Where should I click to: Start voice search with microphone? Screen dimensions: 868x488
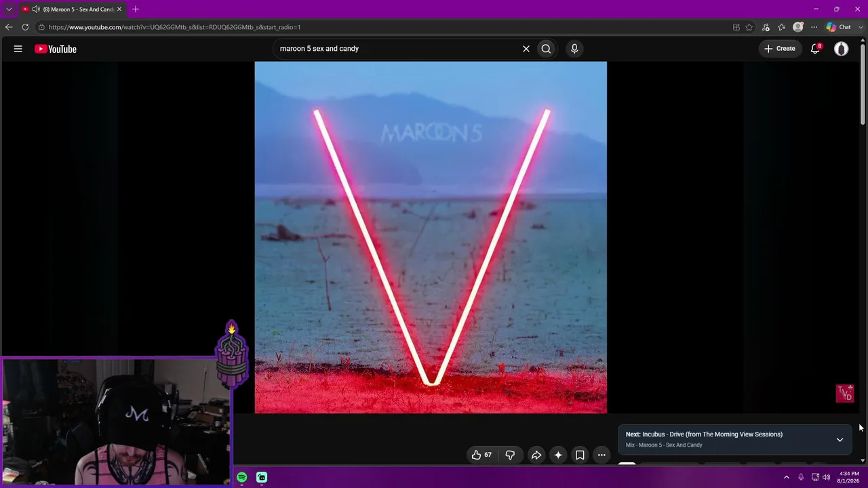pyautogui.click(x=574, y=49)
